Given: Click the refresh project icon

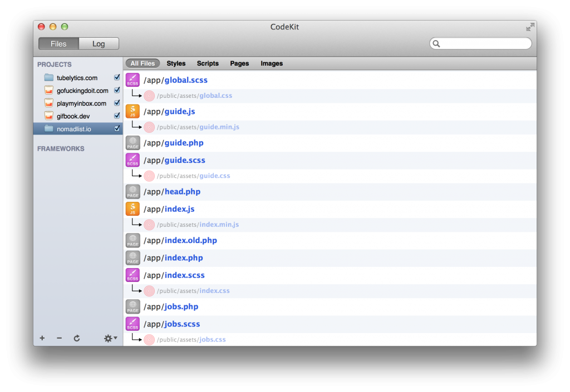Looking at the screenshot, I should (76, 338).
